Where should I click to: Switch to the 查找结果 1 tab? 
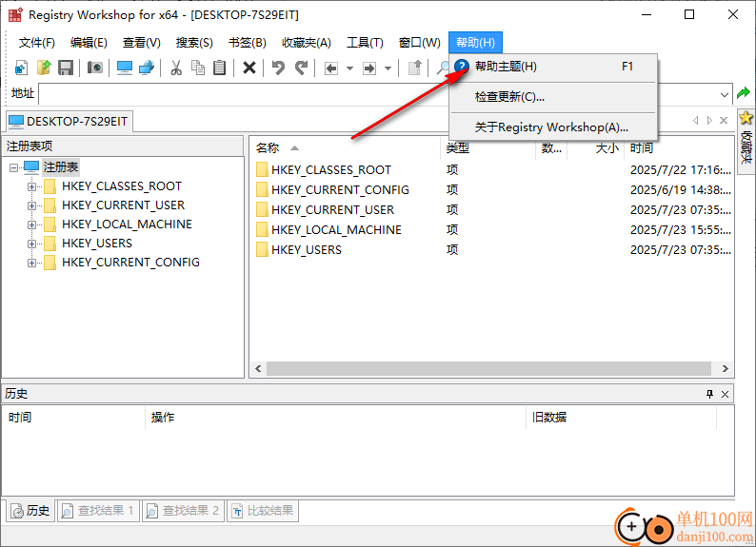tap(98, 511)
